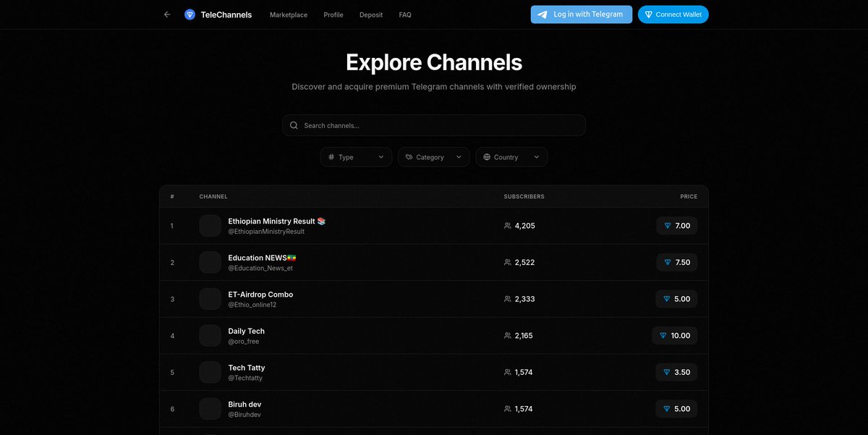Click Tech Tatty's 1,574 subscribers count
868x435 pixels.
pyautogui.click(x=524, y=372)
